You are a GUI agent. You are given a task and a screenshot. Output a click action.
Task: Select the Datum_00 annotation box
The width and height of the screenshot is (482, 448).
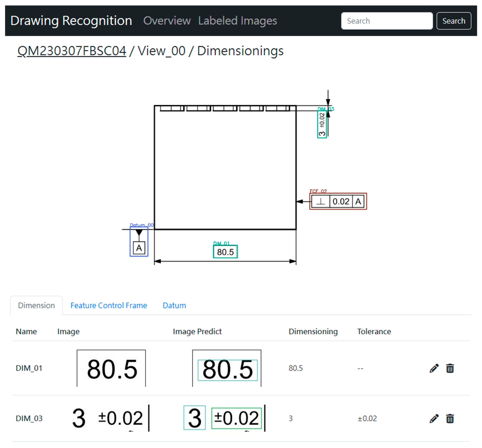139,242
